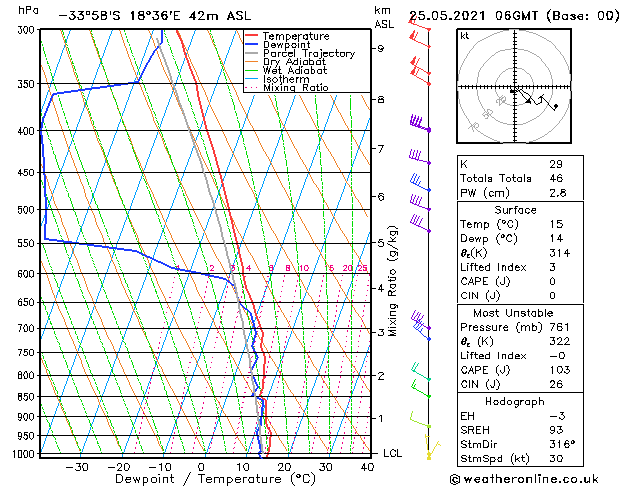Viewport: 629px width, 486px height.
Task: Click the Most Unstable heading
Action: (x=513, y=313)
